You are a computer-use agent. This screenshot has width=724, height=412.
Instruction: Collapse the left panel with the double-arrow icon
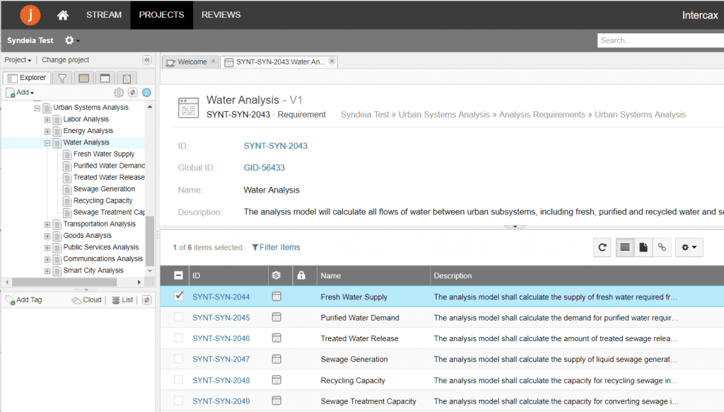[147, 60]
